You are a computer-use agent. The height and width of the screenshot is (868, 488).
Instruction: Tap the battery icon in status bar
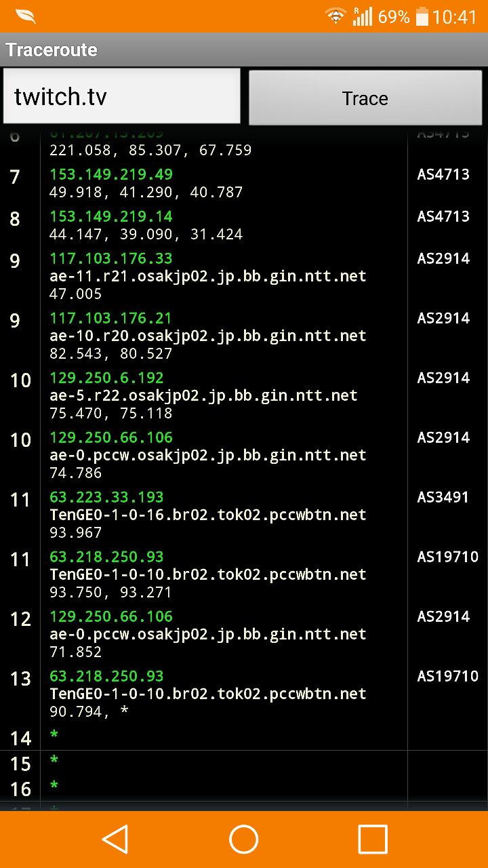(422, 16)
